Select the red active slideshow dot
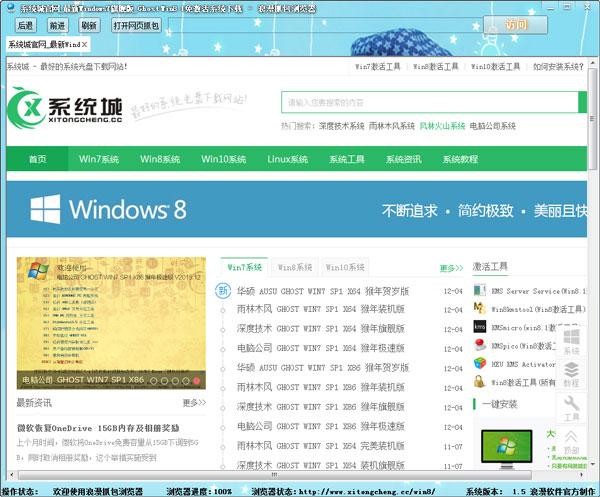 197,381
